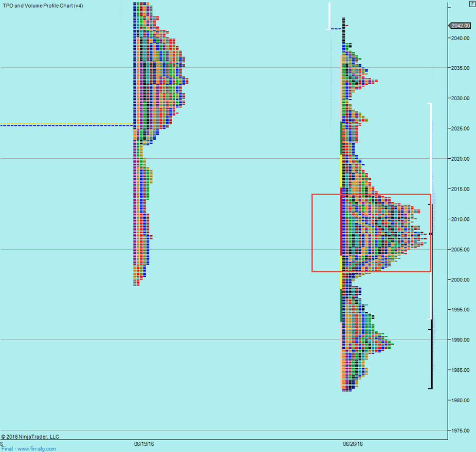Screen dimensions: 476x452
Task: Click the F icon in top-right corner
Action: (x=472, y=4)
